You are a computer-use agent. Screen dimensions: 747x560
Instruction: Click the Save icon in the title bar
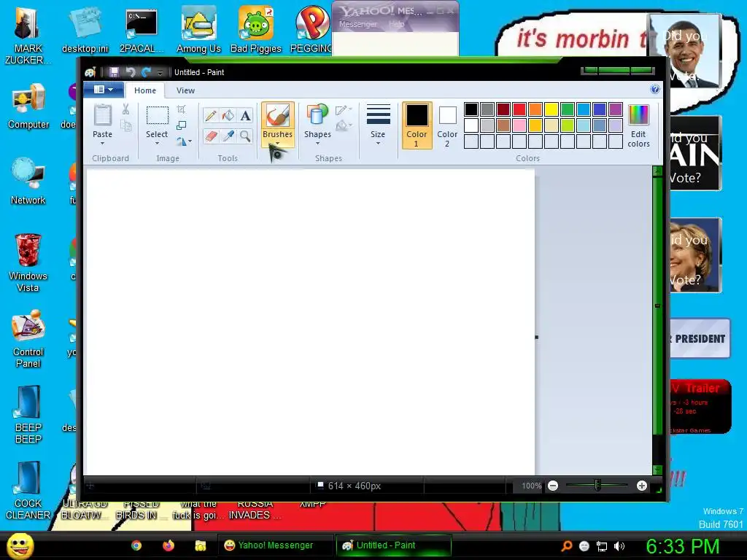click(114, 72)
